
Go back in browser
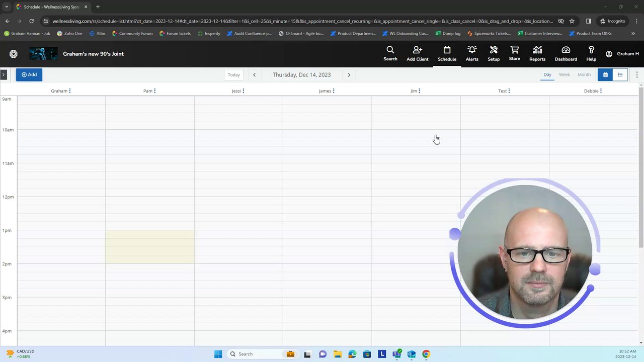click(x=7, y=21)
